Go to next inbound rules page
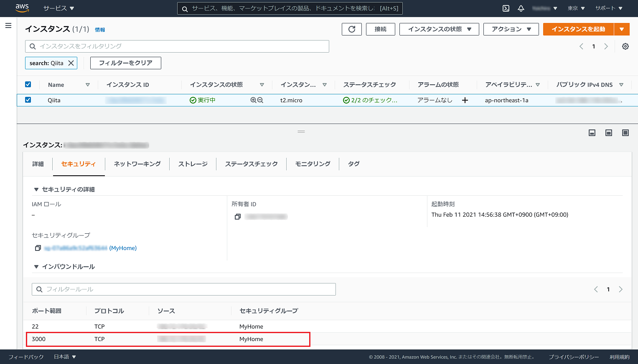638x364 pixels. [620, 289]
